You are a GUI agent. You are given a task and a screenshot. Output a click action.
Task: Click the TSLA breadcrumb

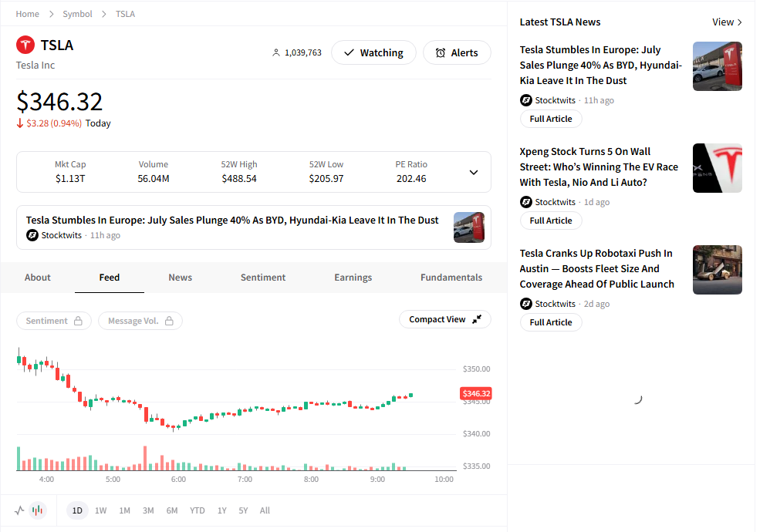125,14
